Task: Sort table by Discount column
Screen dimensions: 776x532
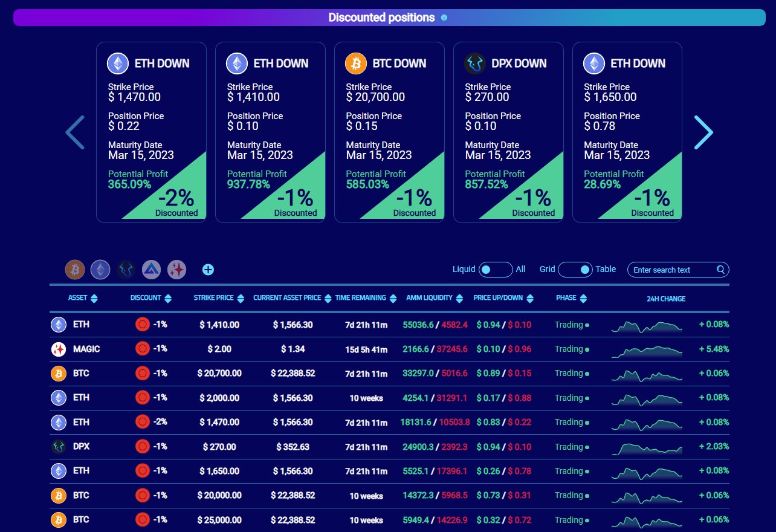Action: pyautogui.click(x=150, y=298)
